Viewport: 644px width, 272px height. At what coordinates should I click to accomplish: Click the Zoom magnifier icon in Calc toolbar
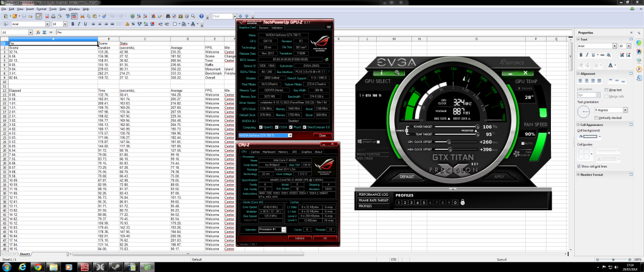(x=193, y=16)
